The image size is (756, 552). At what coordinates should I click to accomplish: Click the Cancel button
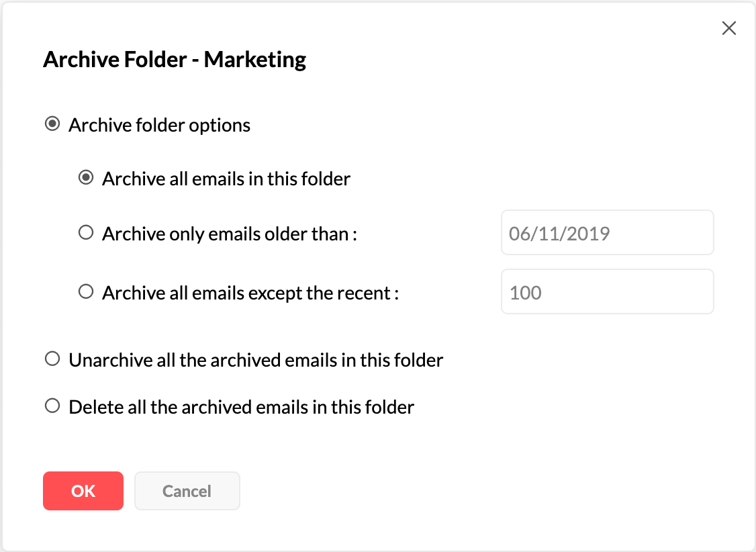point(187,491)
